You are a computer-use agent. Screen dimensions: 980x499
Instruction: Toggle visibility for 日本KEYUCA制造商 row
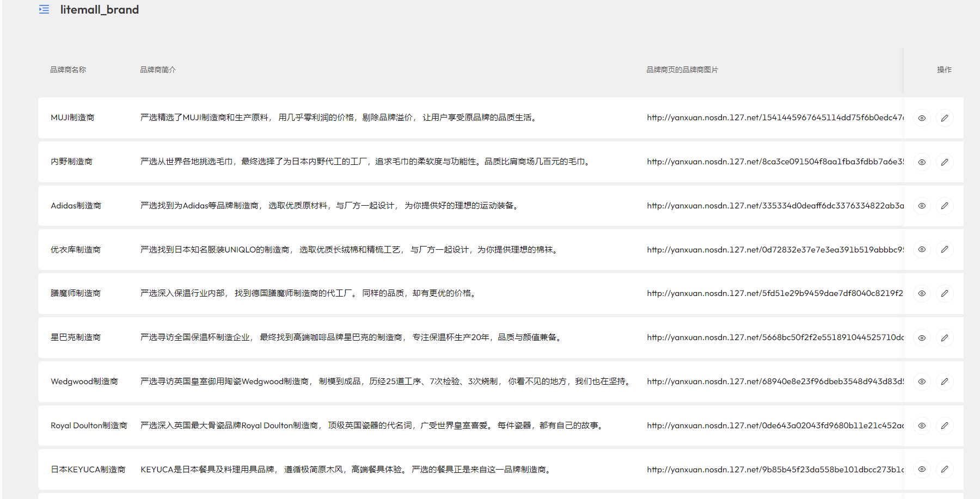point(922,469)
